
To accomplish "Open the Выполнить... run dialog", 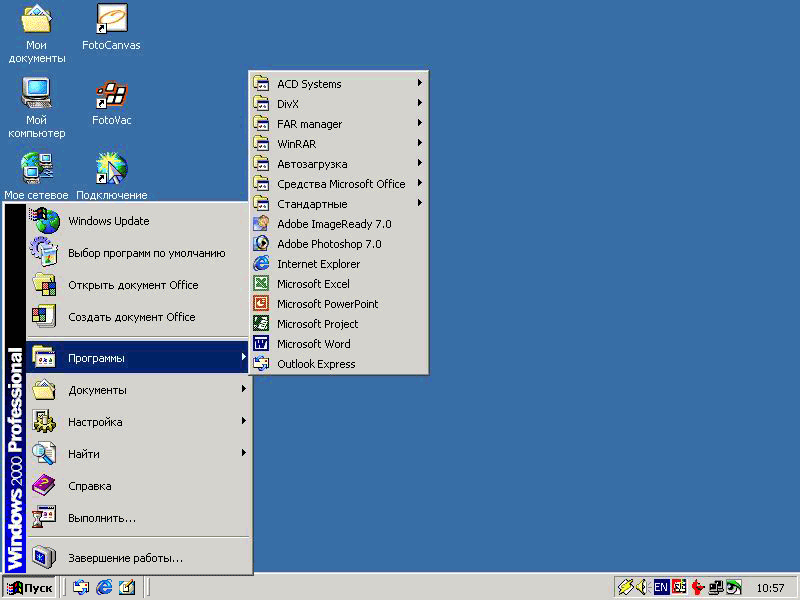I will pos(138,518).
